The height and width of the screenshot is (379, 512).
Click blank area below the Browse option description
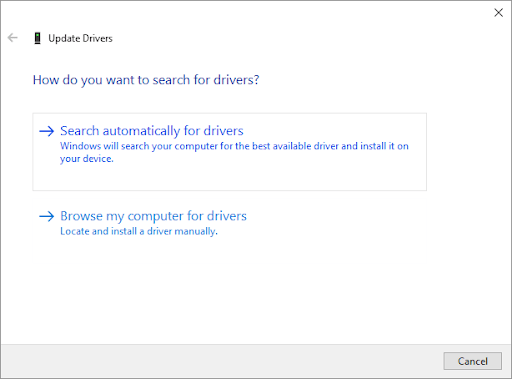pos(230,250)
